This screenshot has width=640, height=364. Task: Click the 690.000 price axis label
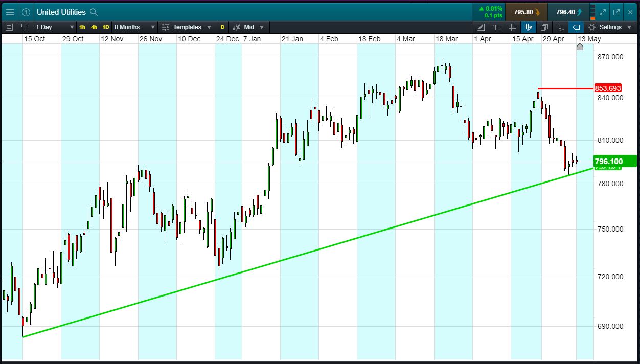(610, 326)
